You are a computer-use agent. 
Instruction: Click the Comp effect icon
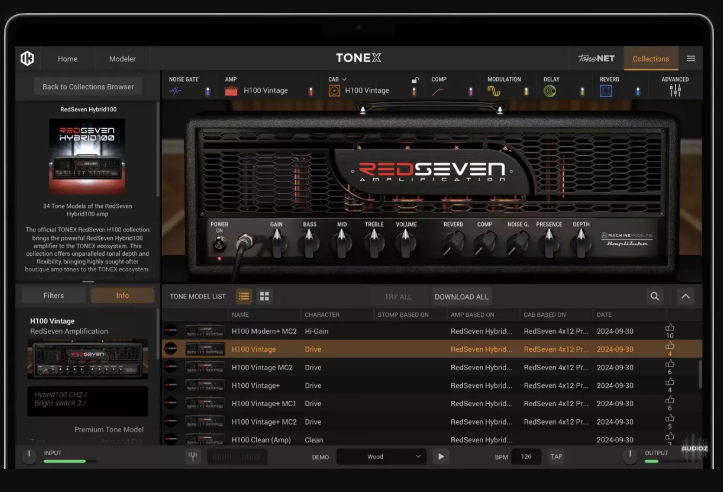coord(438,91)
